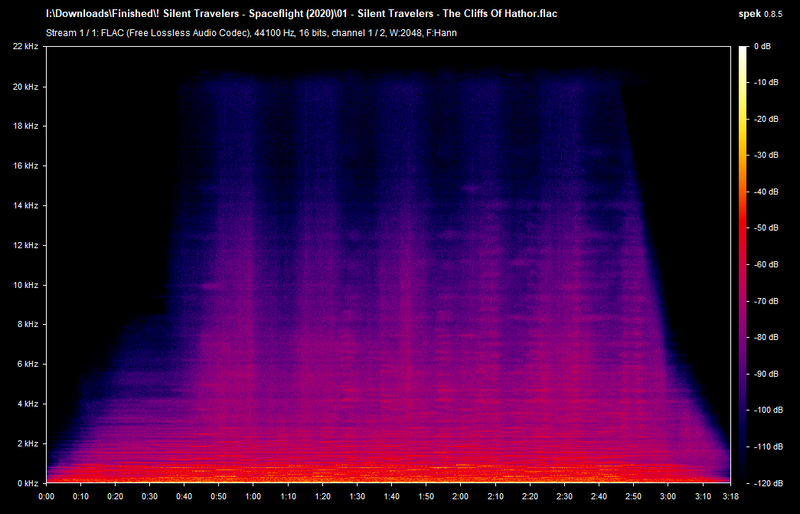Click the 1:00 time axis label

tap(254, 496)
